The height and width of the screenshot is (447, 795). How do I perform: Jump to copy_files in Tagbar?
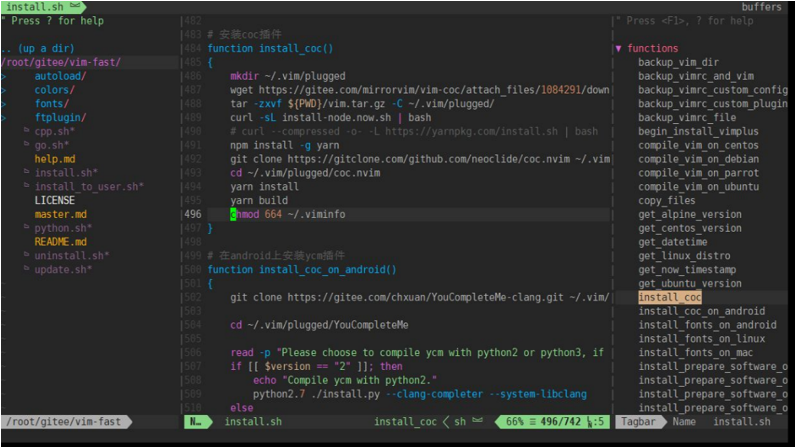click(667, 200)
